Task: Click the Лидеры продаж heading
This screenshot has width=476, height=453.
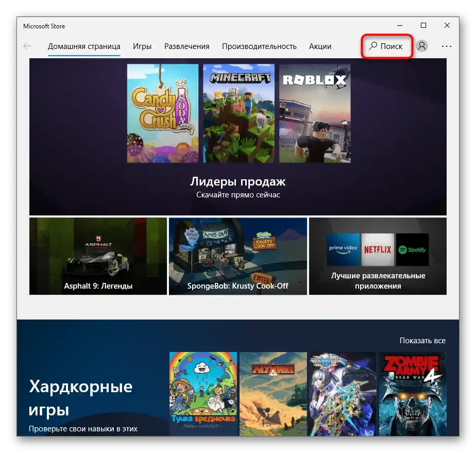Action: [237, 181]
